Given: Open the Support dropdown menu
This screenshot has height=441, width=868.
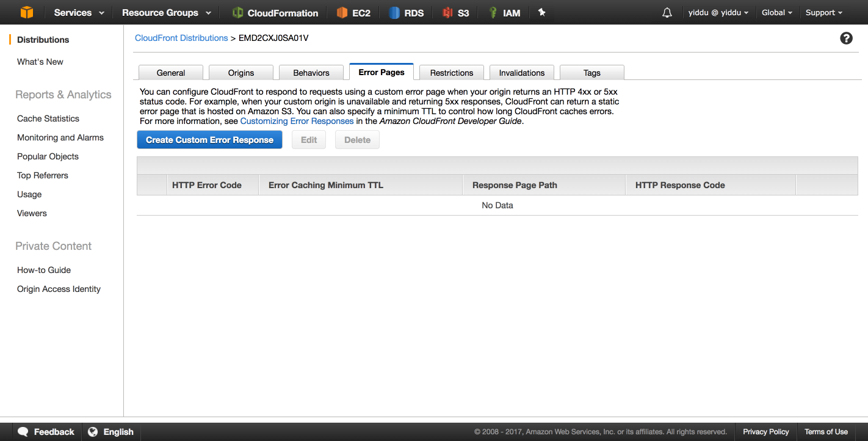Looking at the screenshot, I should pos(824,12).
